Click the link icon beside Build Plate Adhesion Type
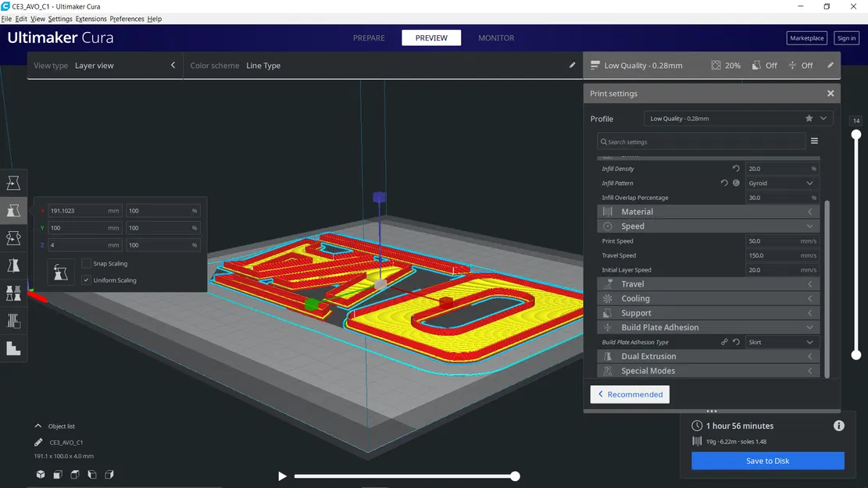The image size is (868, 488). (x=724, y=342)
